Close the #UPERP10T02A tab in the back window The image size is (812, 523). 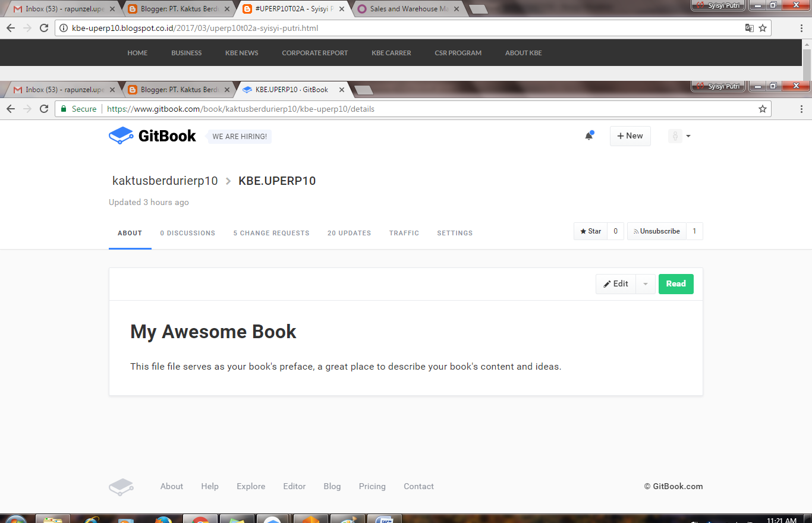pos(341,9)
